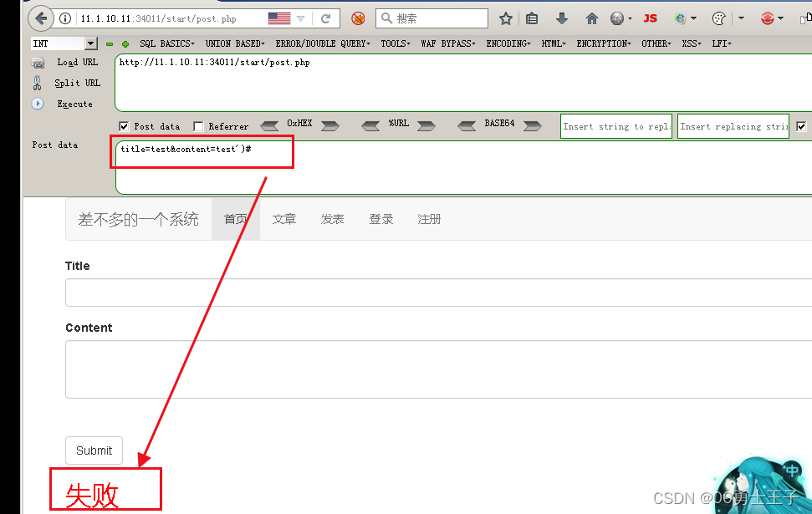The height and width of the screenshot is (514, 812).
Task: Click the Execute play icon
Action: (38, 104)
